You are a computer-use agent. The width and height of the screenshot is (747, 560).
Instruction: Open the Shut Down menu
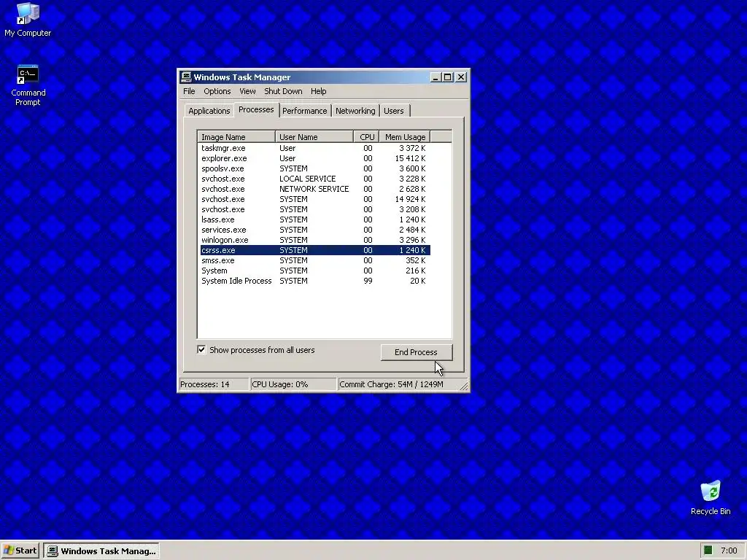tap(283, 91)
